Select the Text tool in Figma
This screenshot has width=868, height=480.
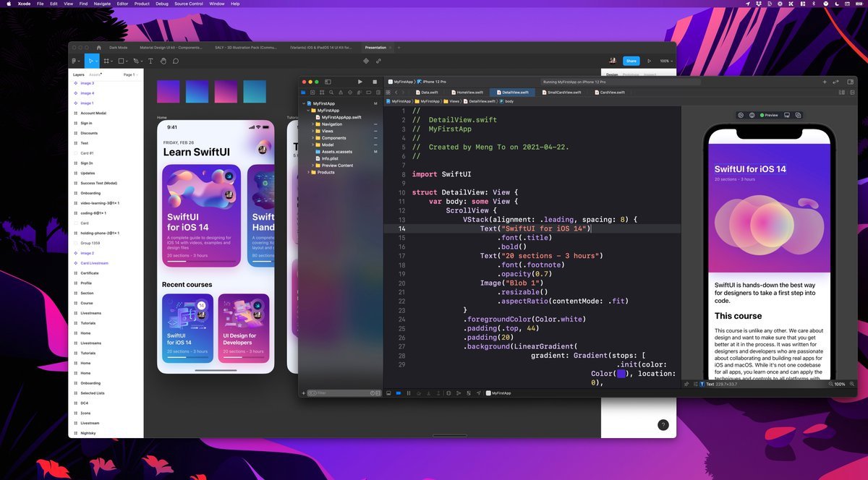pos(150,61)
